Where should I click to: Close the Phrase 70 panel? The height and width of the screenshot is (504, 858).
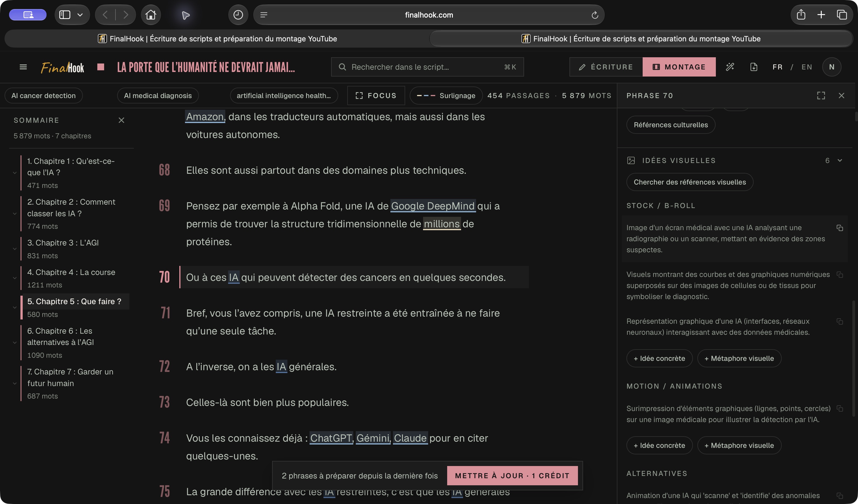click(841, 96)
